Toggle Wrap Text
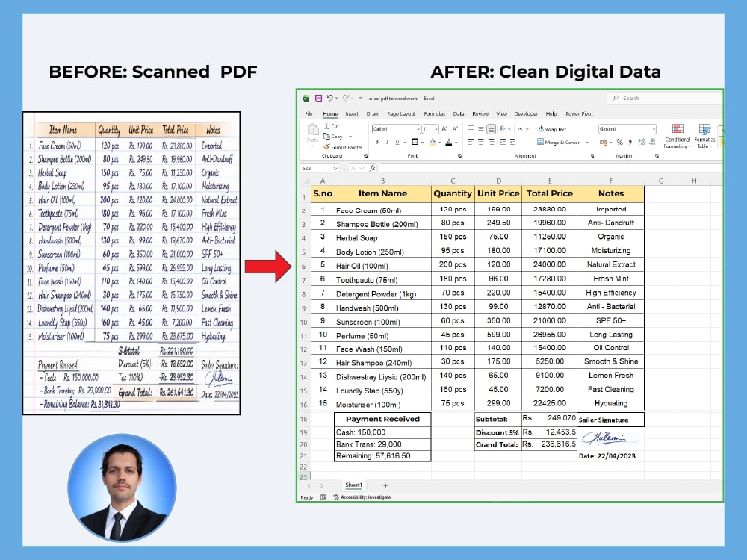 552,129
